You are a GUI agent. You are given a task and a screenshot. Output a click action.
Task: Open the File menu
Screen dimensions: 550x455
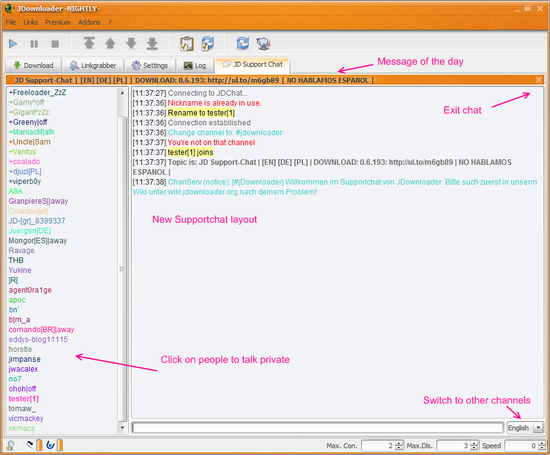coord(11,22)
